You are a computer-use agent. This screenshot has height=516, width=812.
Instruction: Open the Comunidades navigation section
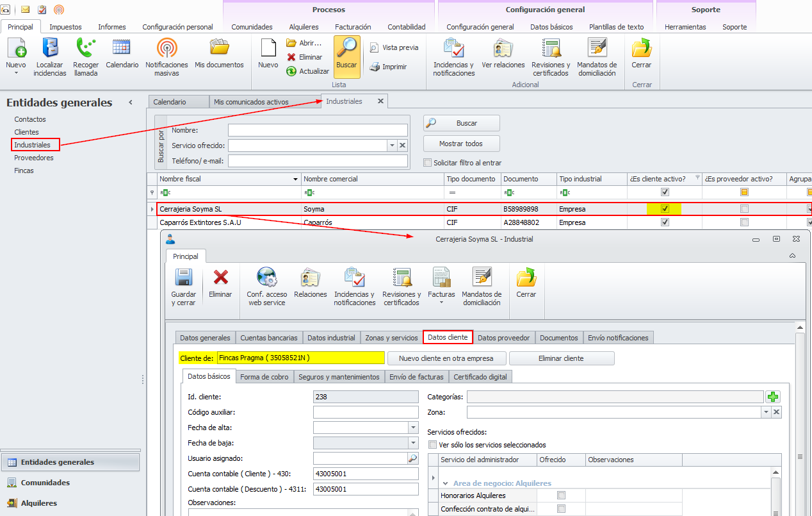click(70, 483)
